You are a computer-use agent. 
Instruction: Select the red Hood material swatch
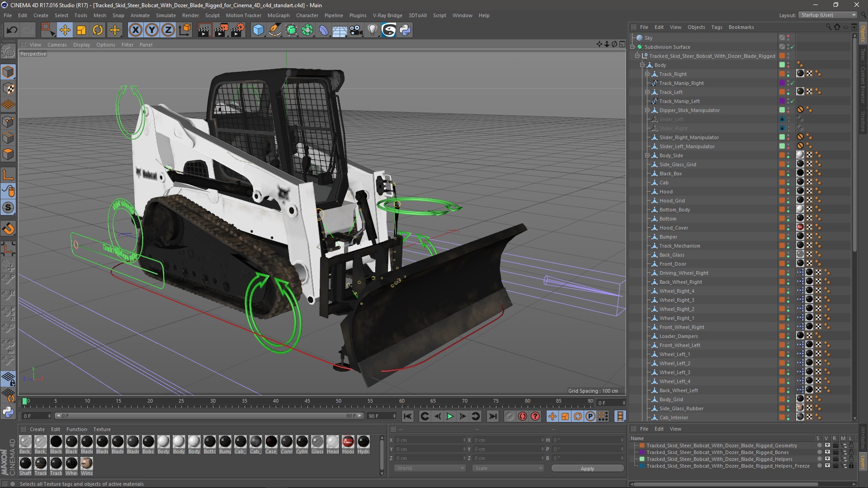click(348, 444)
